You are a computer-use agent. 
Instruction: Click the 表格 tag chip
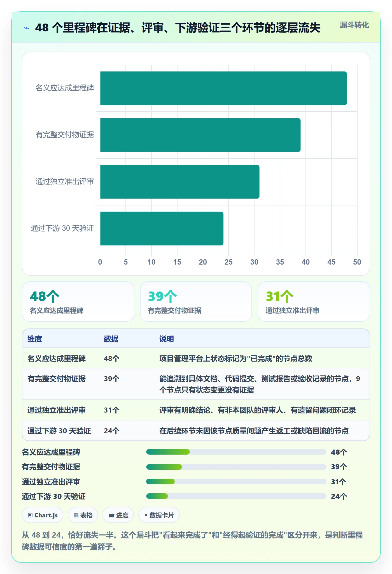(x=83, y=515)
